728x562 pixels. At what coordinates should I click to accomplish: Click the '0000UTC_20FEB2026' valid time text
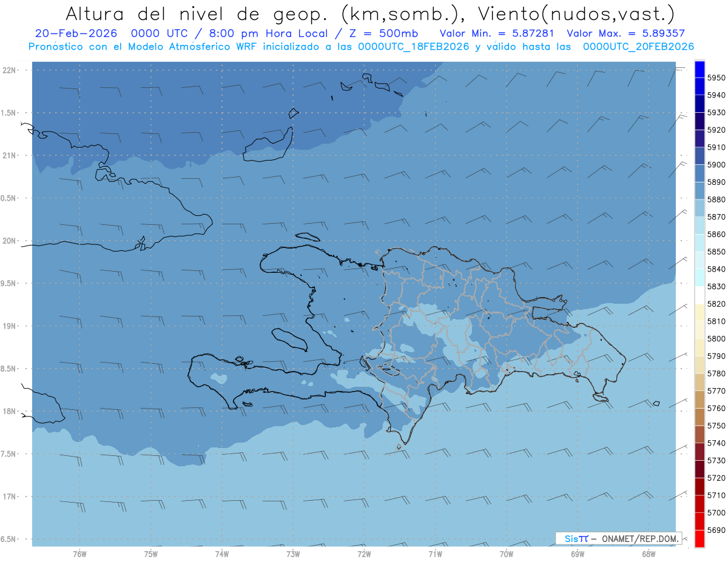pos(638,46)
